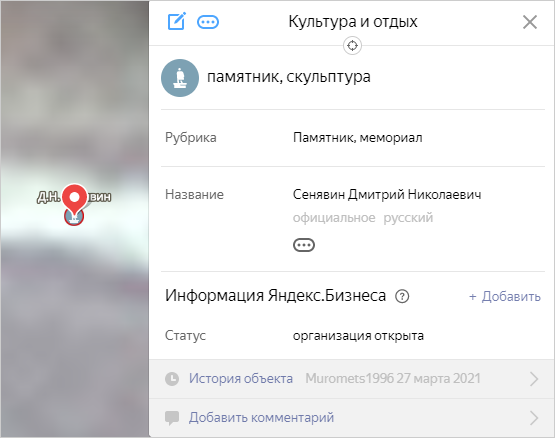Screen dimensions: 555x438
Task: Click the name Сенявин Дмитрий Николаевич
Action: click(x=387, y=194)
